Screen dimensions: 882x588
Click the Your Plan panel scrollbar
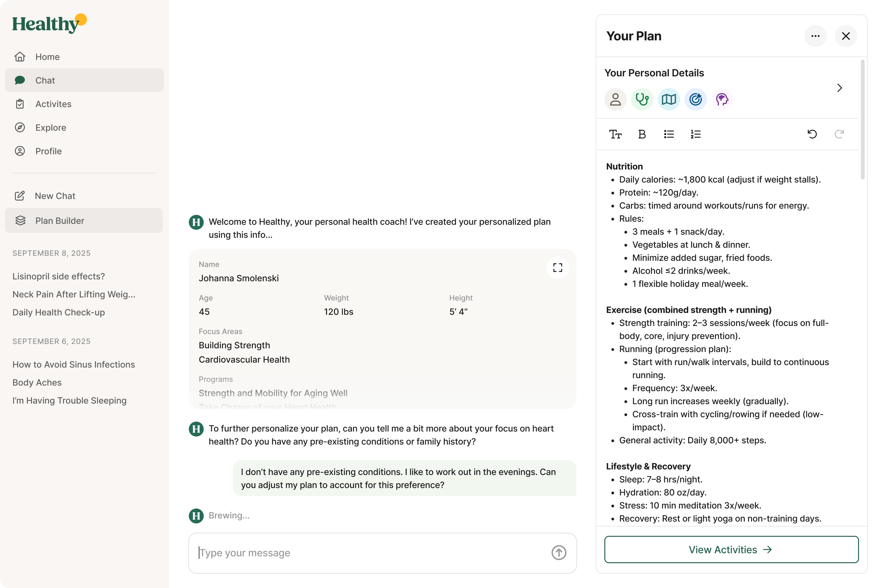(862, 120)
